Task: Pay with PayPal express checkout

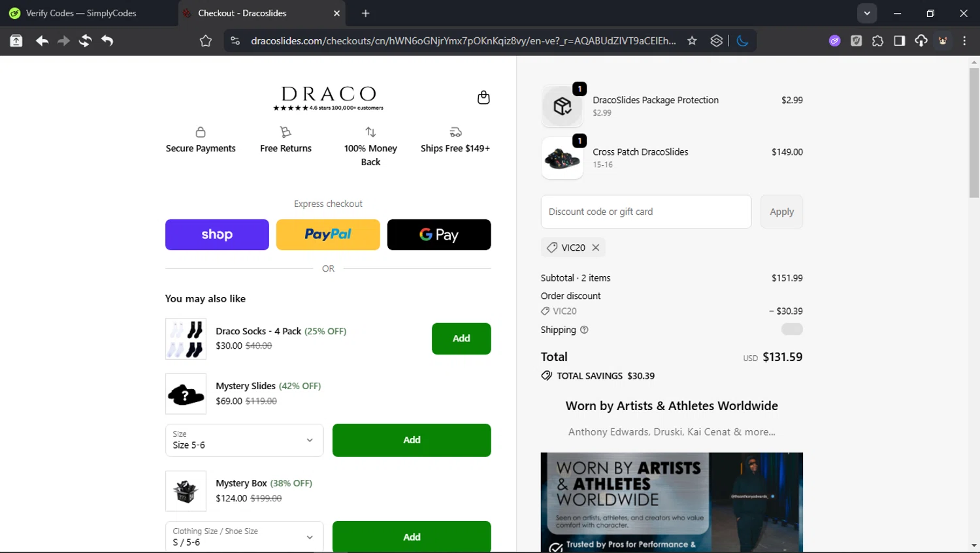Action: (328, 234)
